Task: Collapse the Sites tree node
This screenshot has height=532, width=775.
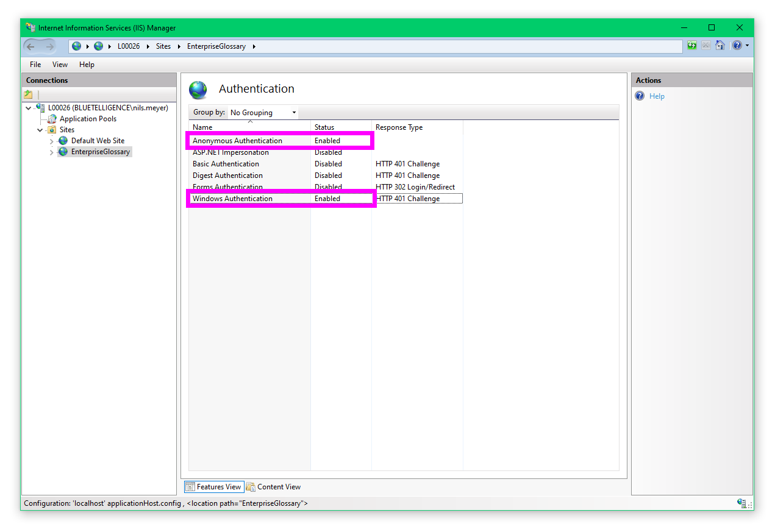Action: tap(40, 130)
